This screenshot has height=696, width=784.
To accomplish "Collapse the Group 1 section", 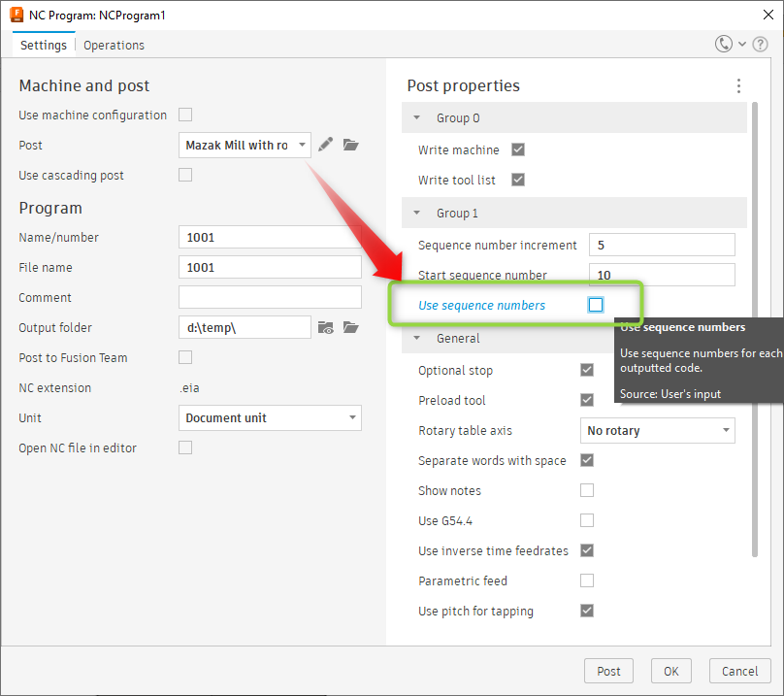I will 416,213.
